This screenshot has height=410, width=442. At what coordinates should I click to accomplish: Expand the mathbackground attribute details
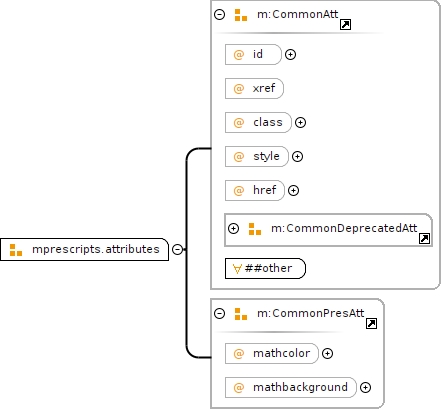pos(365,388)
